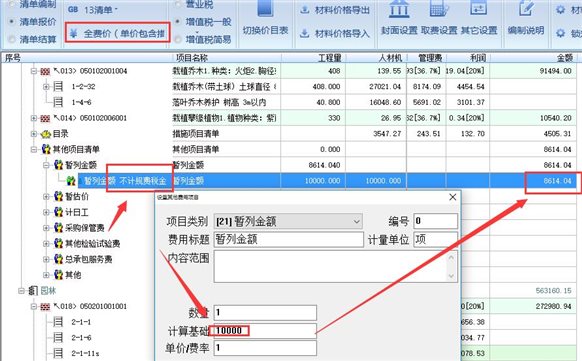
Task: Click the 563160.15 total value
Action: [x=553, y=291]
